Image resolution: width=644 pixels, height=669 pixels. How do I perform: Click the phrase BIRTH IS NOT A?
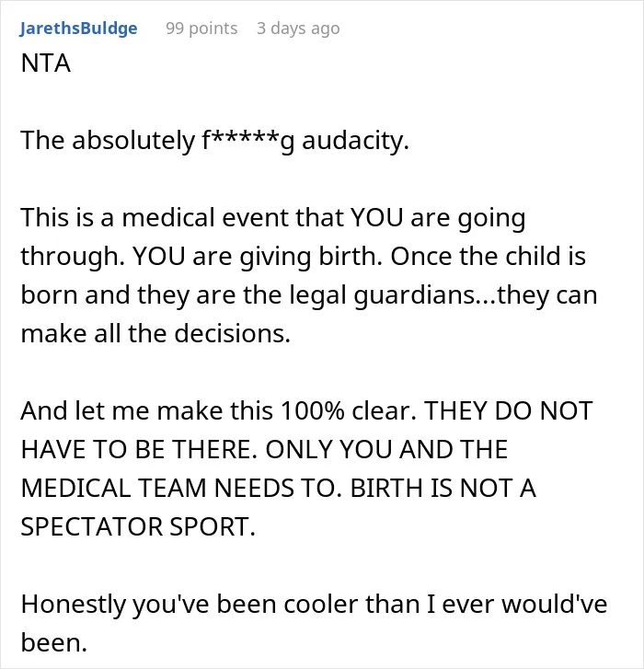tap(443, 488)
